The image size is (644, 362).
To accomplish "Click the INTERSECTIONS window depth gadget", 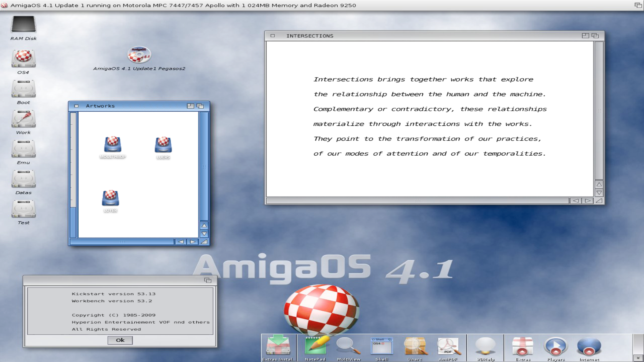I will click(x=595, y=36).
